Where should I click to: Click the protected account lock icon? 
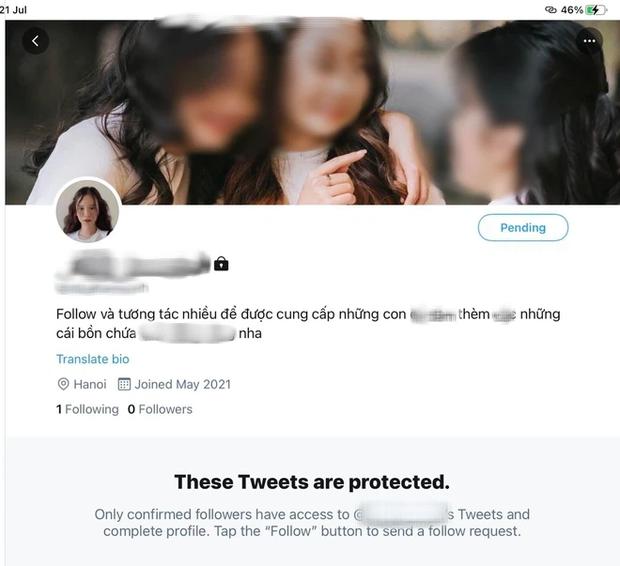pyautogui.click(x=221, y=263)
